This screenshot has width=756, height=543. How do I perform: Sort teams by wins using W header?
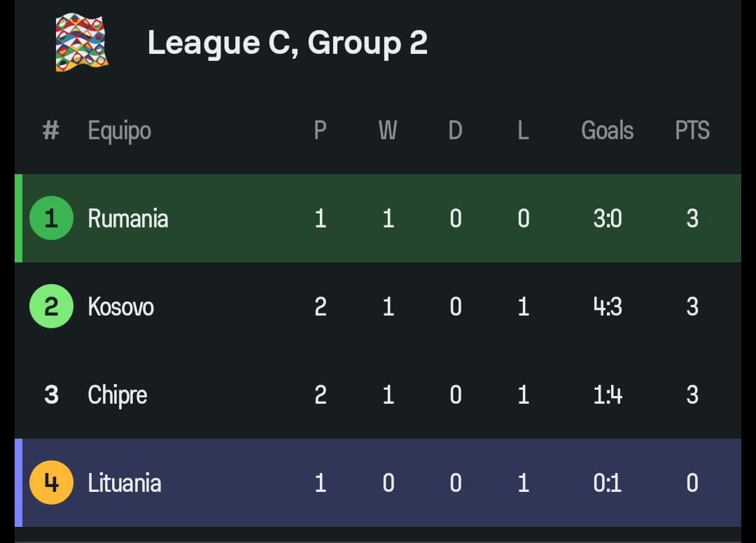tap(388, 130)
